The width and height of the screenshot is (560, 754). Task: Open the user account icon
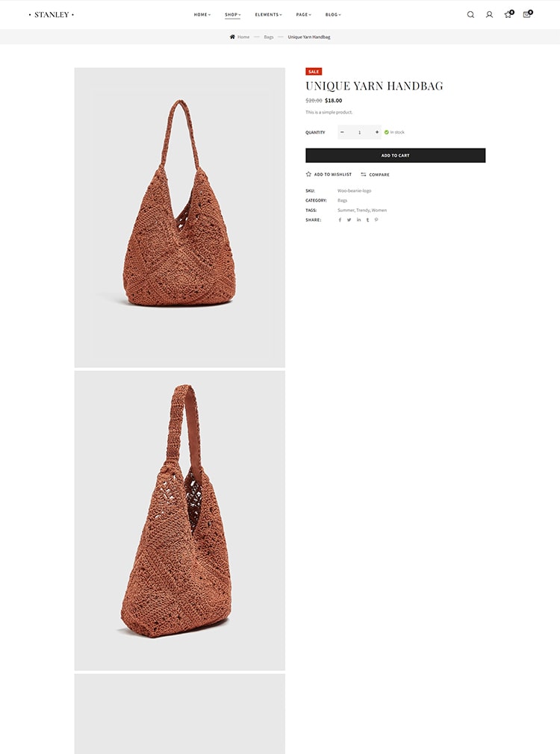(x=489, y=14)
